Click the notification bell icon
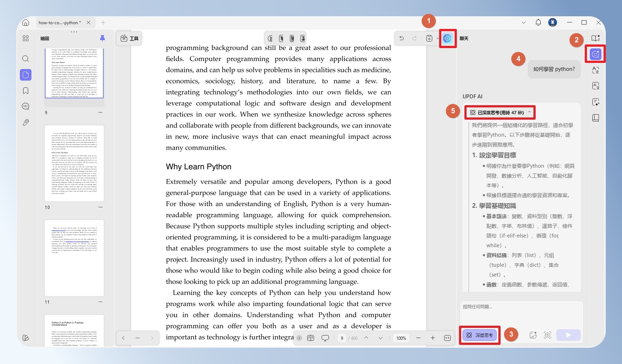 (538, 22)
